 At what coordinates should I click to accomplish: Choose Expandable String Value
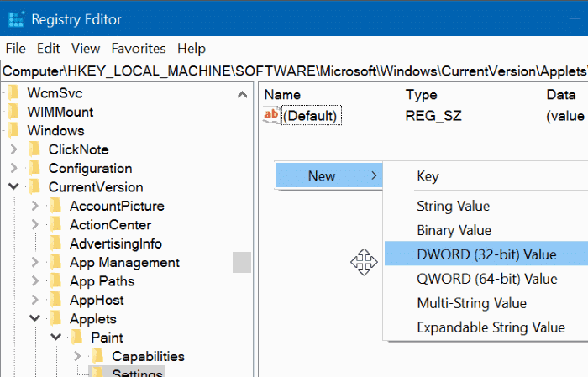pyautogui.click(x=486, y=327)
